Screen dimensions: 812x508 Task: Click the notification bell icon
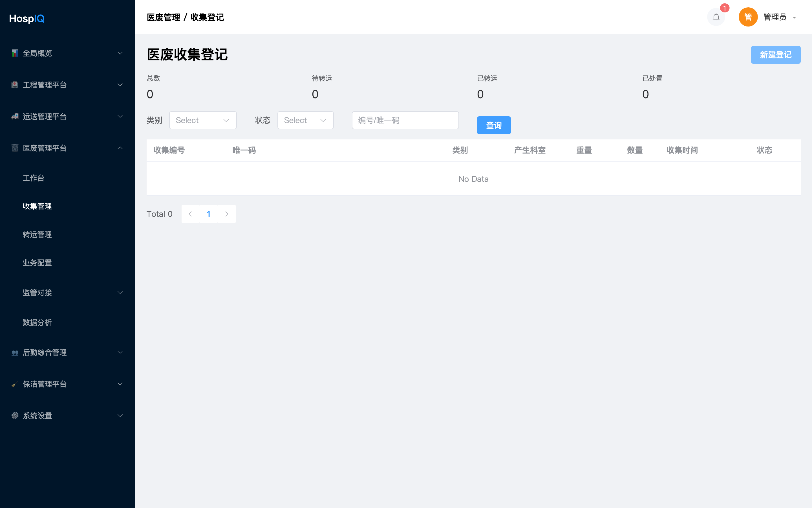716,17
